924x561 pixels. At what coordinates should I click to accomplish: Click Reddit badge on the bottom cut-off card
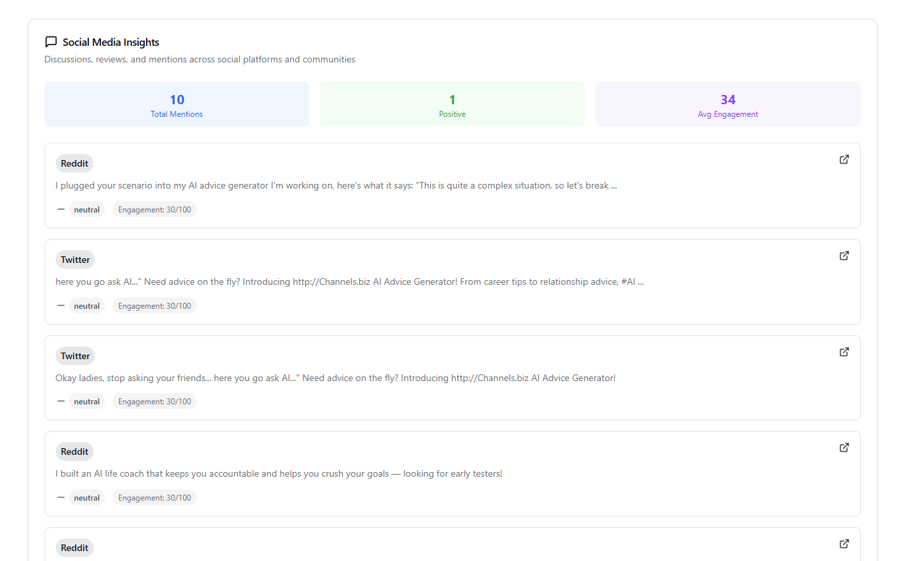[74, 548]
